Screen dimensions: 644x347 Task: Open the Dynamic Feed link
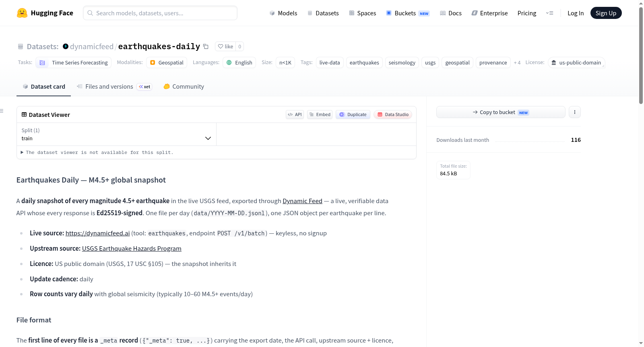[302, 201]
